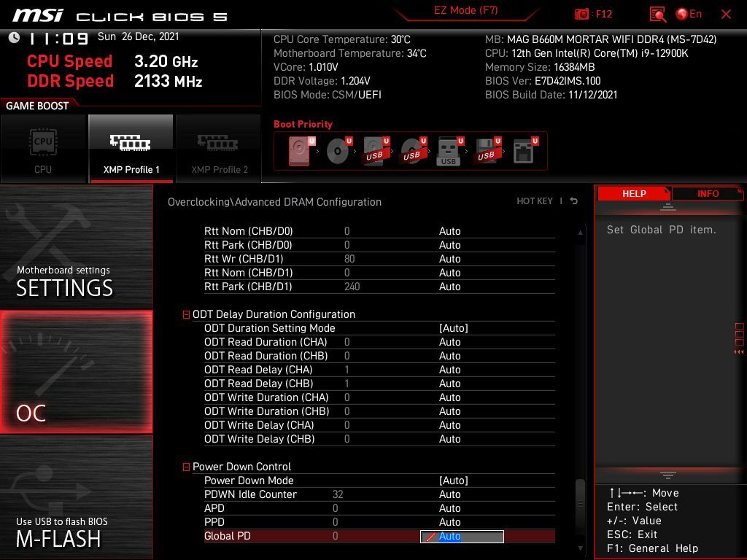Switch to the INFO tab
747x560 pixels.
click(x=708, y=193)
